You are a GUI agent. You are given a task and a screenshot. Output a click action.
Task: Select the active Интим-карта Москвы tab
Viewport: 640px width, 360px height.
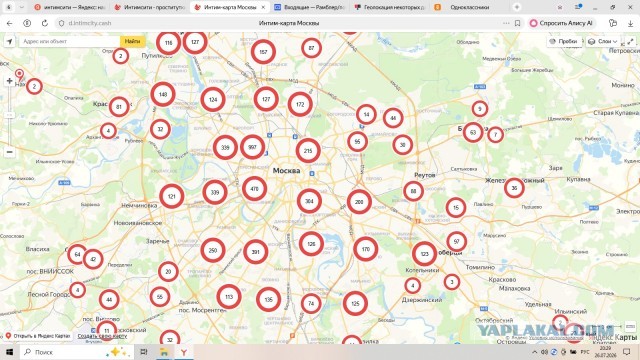click(x=230, y=7)
